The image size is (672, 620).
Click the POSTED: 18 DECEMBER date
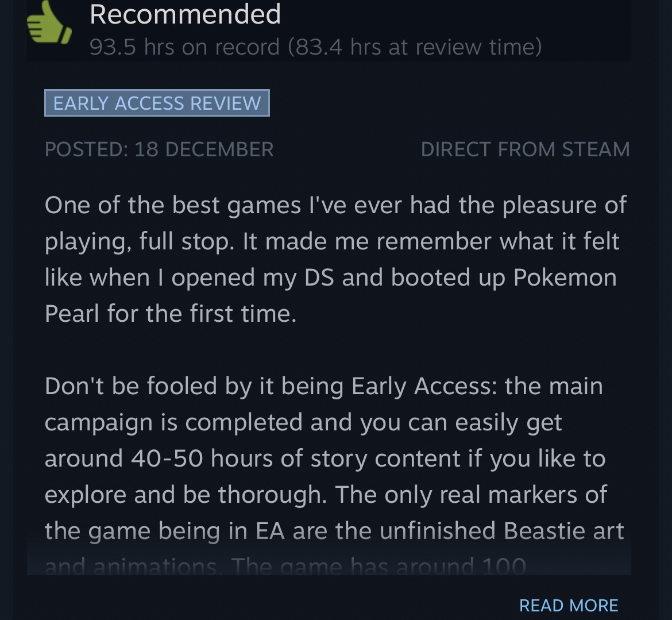[x=159, y=149]
